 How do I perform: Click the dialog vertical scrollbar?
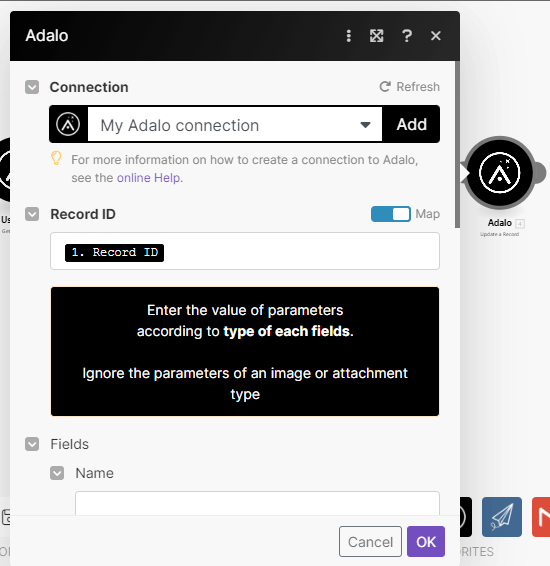click(x=457, y=144)
